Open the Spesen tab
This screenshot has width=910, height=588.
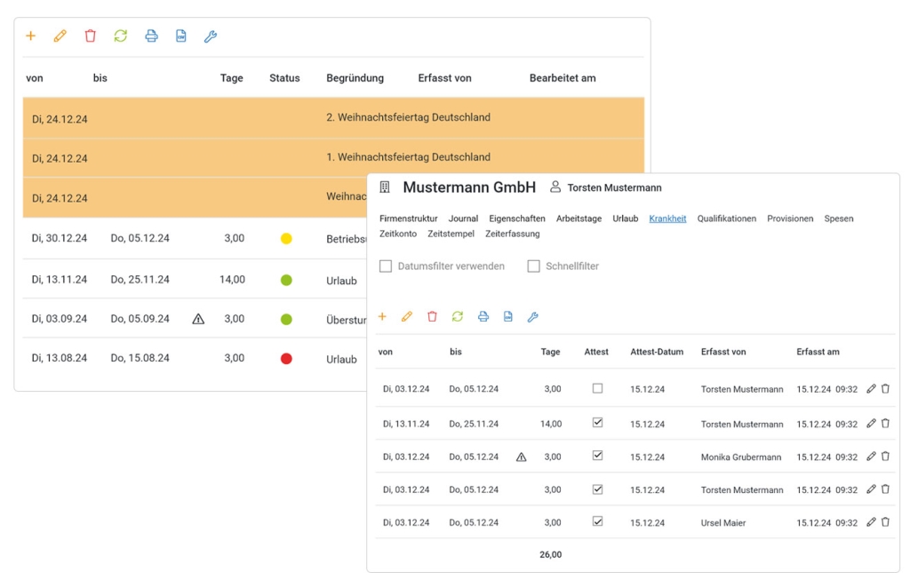click(839, 219)
